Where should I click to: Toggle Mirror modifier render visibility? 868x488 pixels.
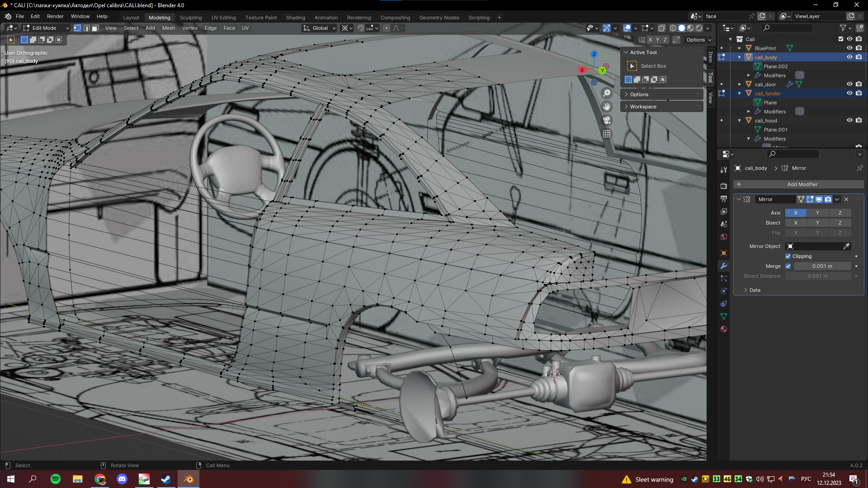(x=828, y=199)
